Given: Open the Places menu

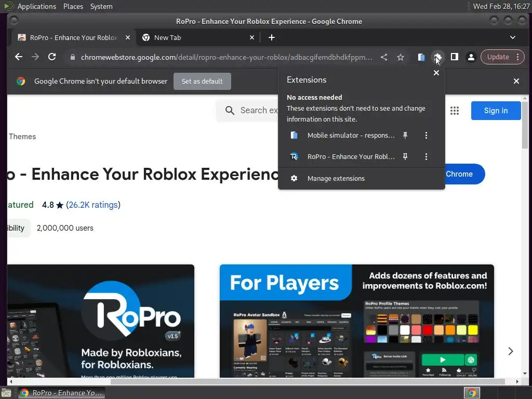Looking at the screenshot, I should point(73,6).
